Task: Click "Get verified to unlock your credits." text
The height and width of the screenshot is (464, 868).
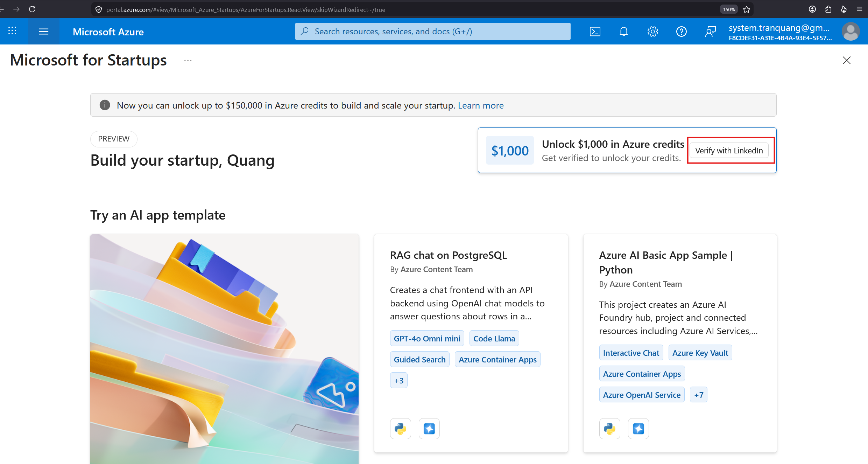Action: (611, 158)
